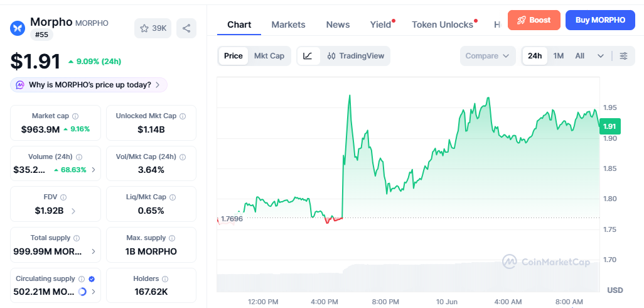Click the circulating supply progress ring

82,292
